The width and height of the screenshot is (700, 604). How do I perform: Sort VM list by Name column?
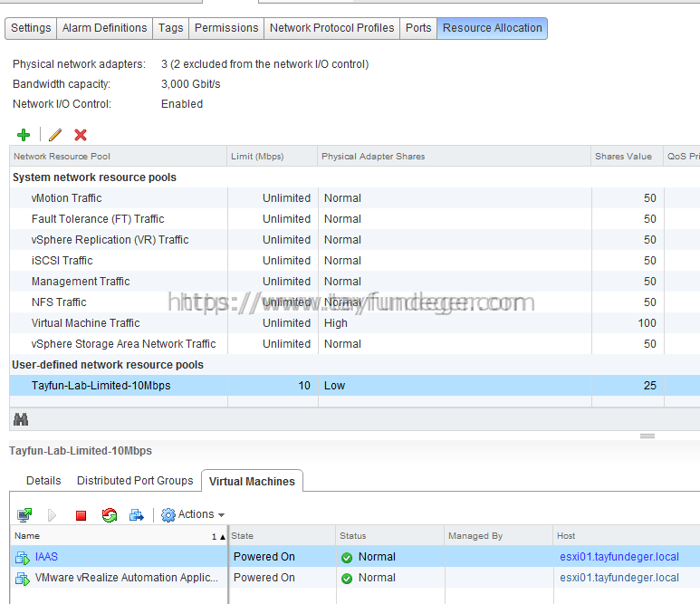[x=119, y=536]
